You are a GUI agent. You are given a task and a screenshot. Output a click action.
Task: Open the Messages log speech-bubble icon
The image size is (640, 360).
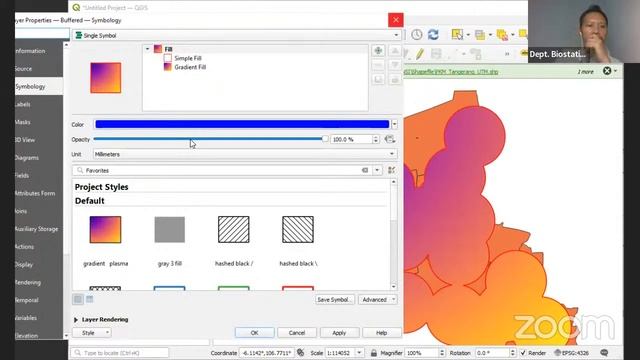pos(604,353)
